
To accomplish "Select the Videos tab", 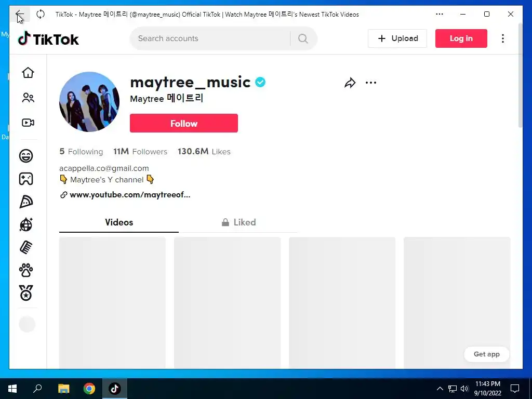I will pyautogui.click(x=119, y=222).
